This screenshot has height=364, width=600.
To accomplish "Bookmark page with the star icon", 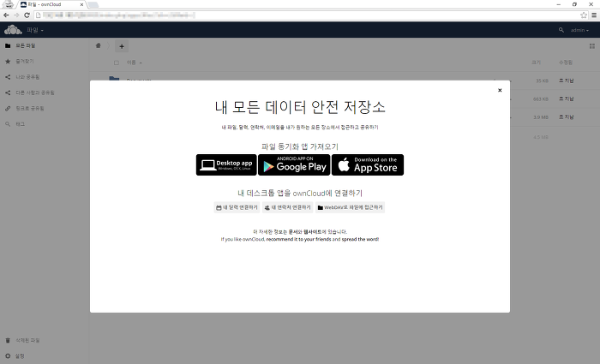I will tap(584, 15).
